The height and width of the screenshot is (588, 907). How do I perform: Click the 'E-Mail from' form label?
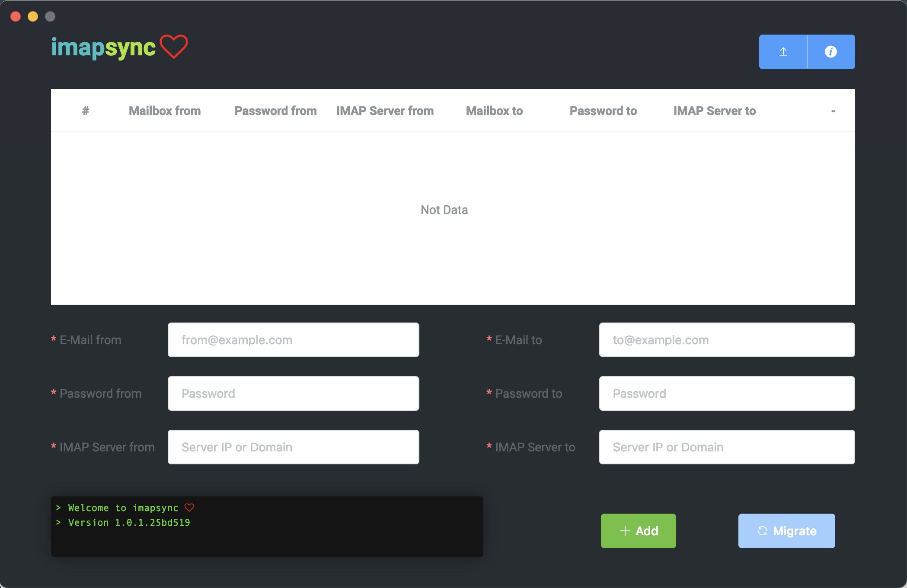click(x=90, y=340)
